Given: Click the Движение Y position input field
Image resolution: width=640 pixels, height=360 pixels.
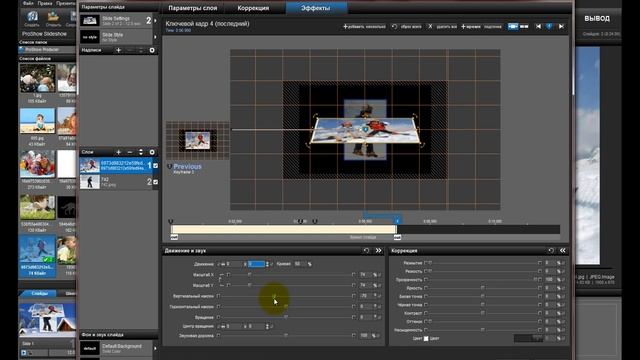Looking at the screenshot, I should click(x=256, y=264).
